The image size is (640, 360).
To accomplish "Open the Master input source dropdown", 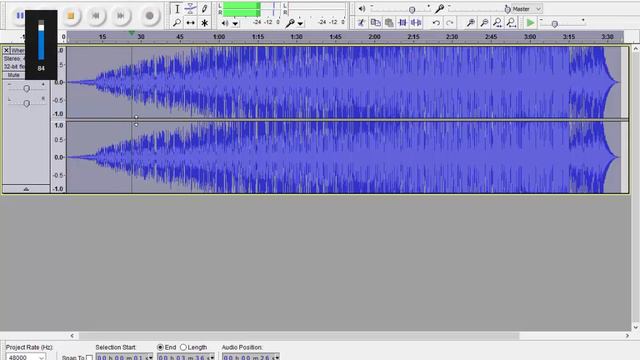I will tap(527, 9).
